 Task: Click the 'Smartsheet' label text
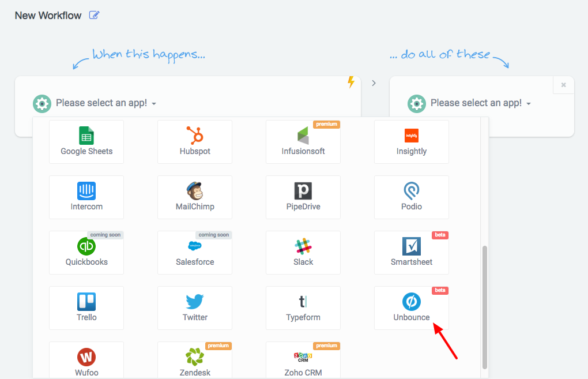[x=412, y=262]
